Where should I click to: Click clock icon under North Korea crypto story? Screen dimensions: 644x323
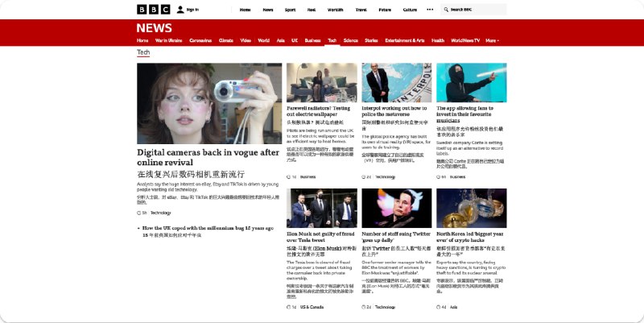[x=439, y=306]
